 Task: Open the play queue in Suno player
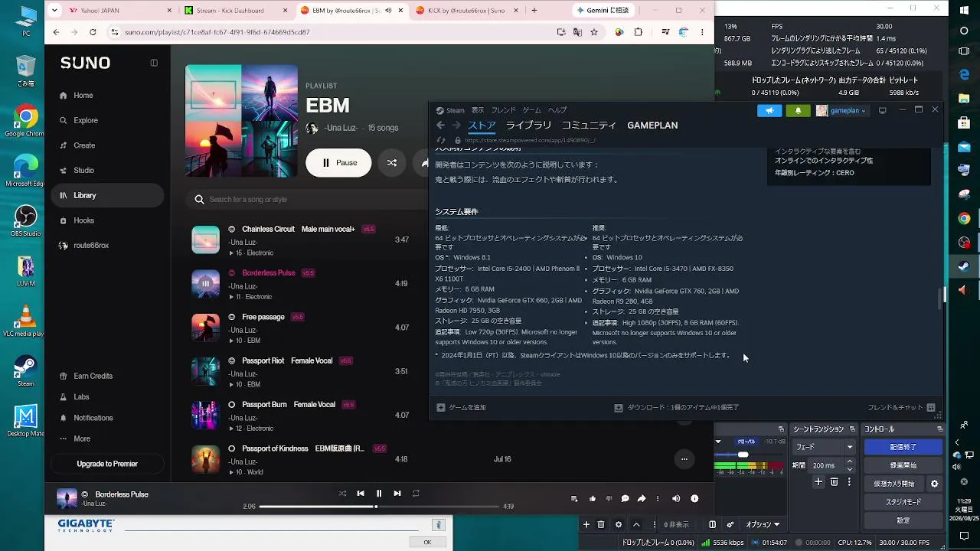click(x=574, y=499)
